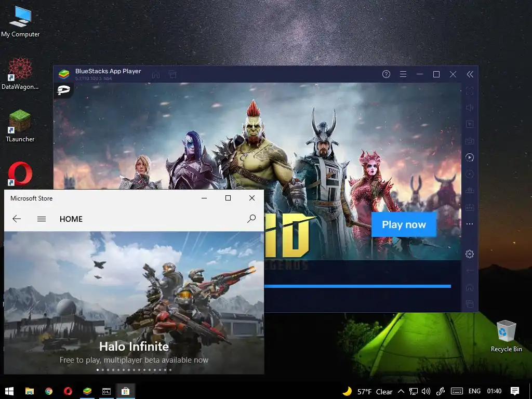Open the TLauncher desktop shortcut
The width and height of the screenshot is (532, 399).
pos(20,126)
